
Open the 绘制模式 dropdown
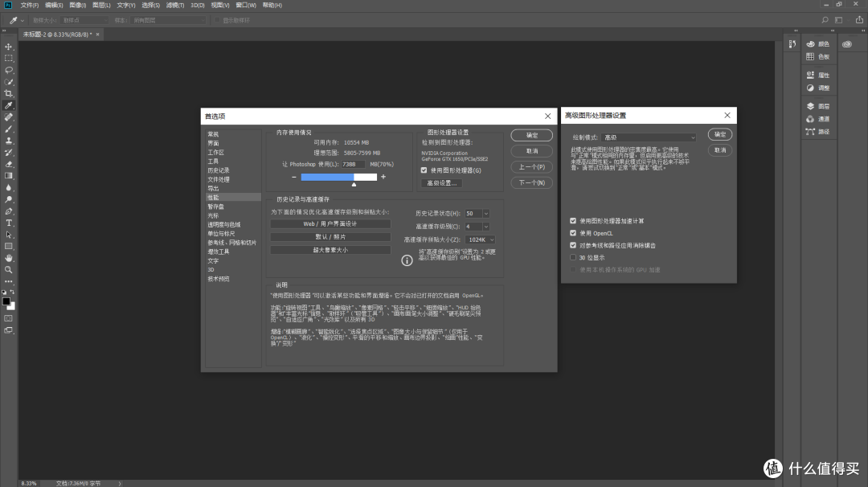tap(649, 137)
